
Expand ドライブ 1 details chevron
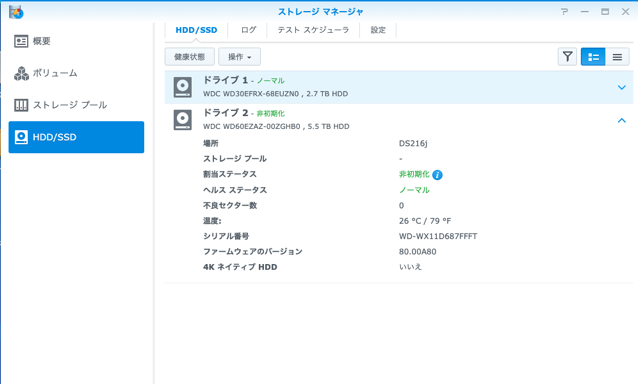pyautogui.click(x=621, y=87)
